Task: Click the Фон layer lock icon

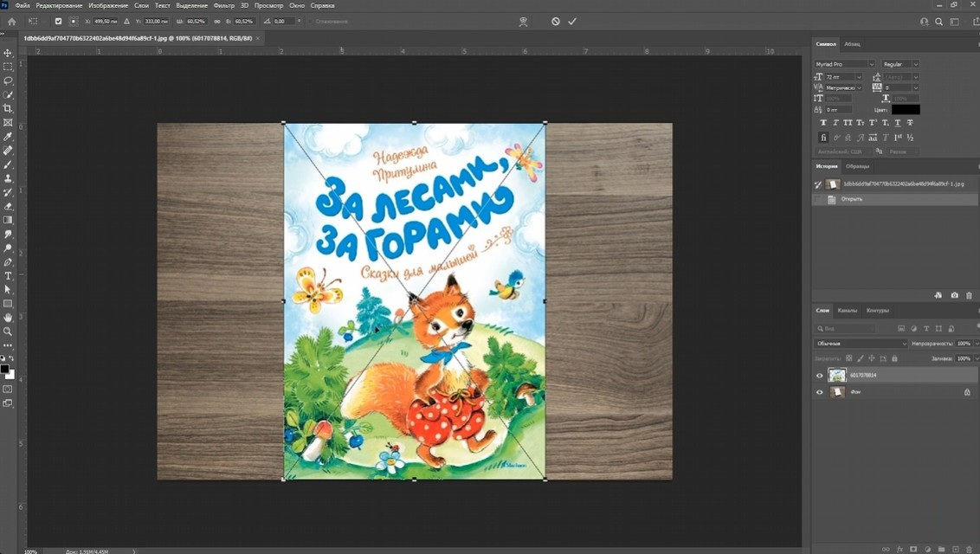Action: click(x=967, y=392)
